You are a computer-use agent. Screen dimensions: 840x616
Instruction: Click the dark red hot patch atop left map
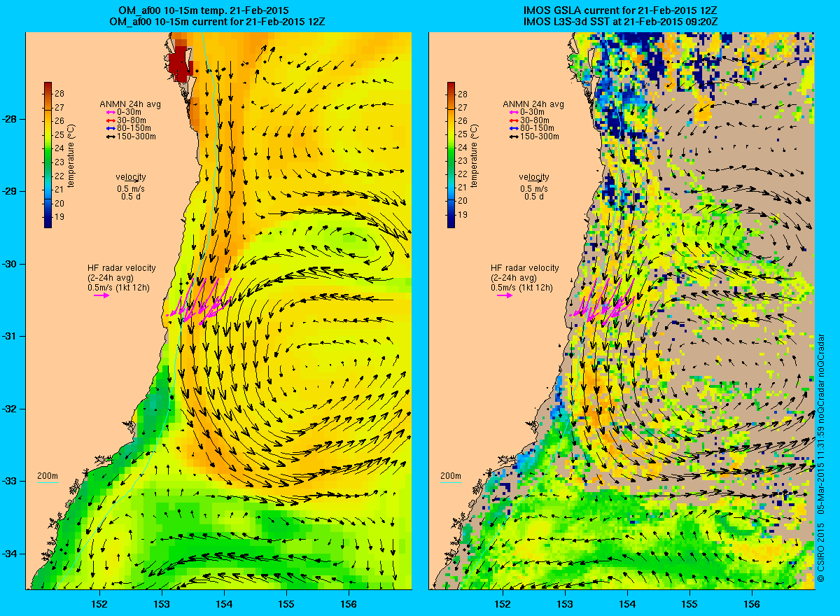click(x=182, y=64)
